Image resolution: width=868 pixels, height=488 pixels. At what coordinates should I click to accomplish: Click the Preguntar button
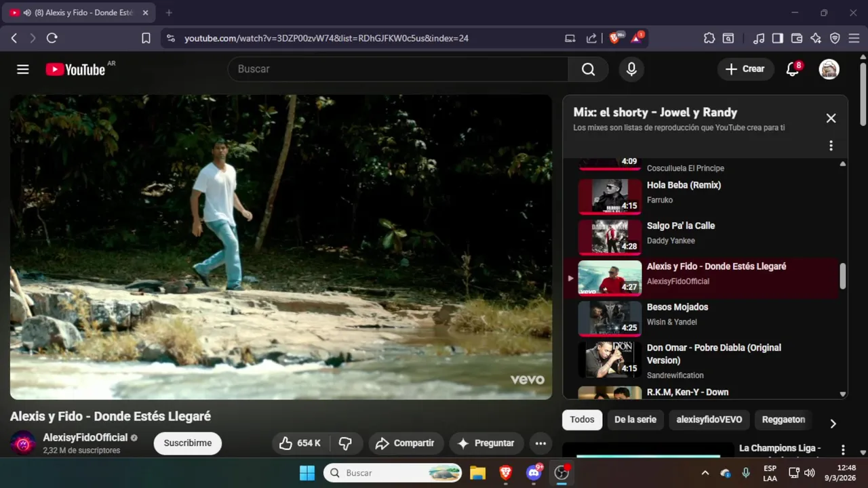point(486,443)
